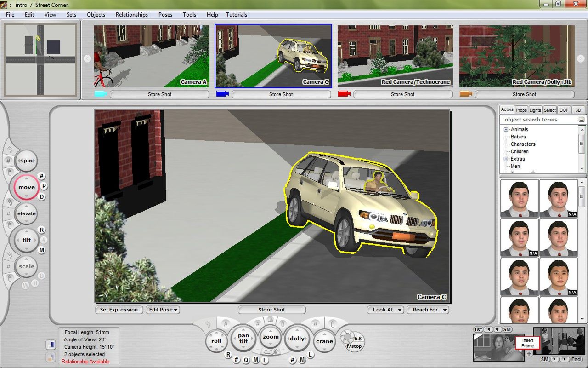Click the camera roll knob
Image resolution: width=588 pixels, height=368 pixels.
click(216, 341)
